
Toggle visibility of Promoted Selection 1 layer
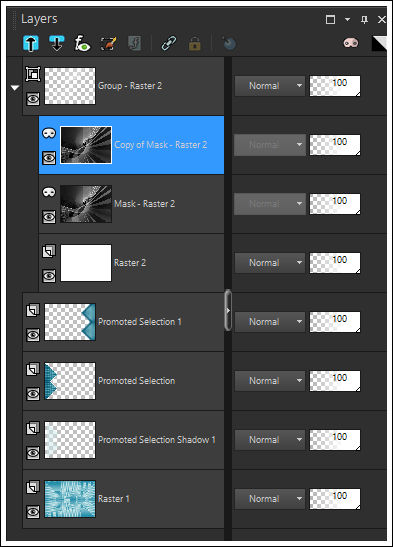click(33, 335)
